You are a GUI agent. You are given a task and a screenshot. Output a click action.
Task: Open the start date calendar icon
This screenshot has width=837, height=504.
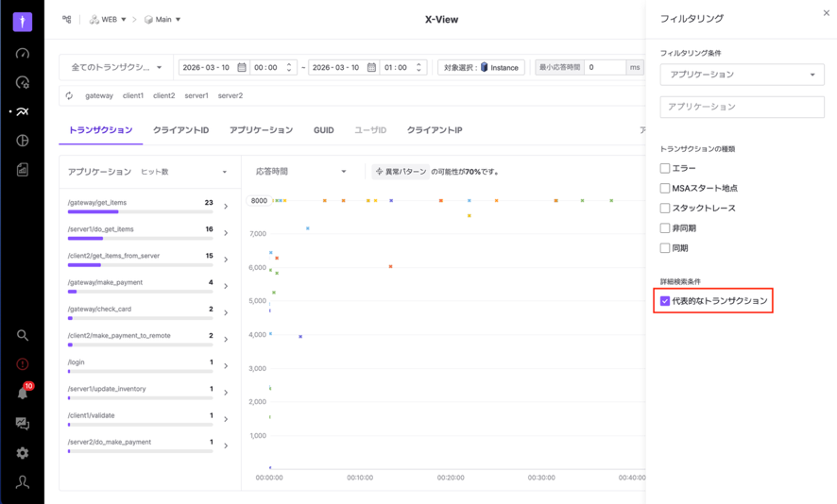(242, 68)
